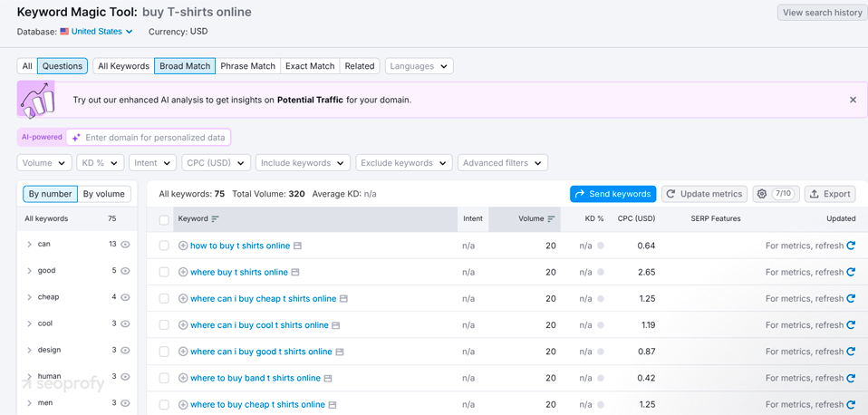Screen dimensions: 868x415
Task: Open SERP icon for 'where can i buy cheap t shirts online'
Action: [343, 299]
